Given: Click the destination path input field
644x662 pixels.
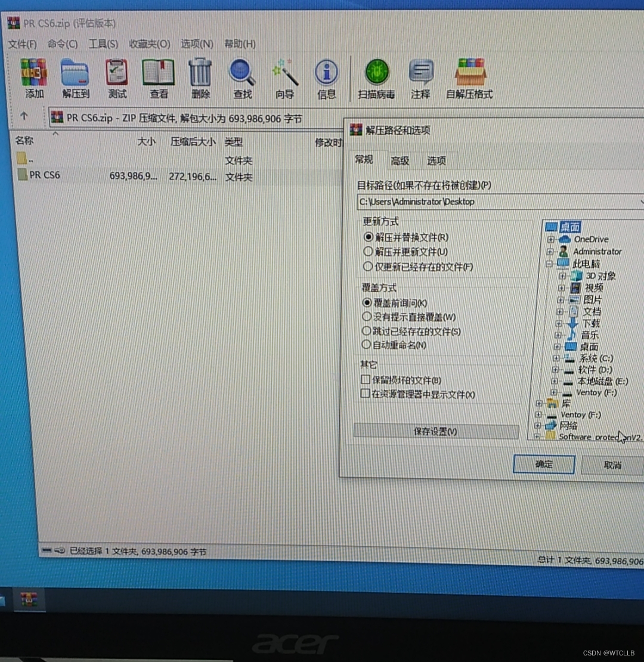Looking at the screenshot, I should [x=500, y=202].
